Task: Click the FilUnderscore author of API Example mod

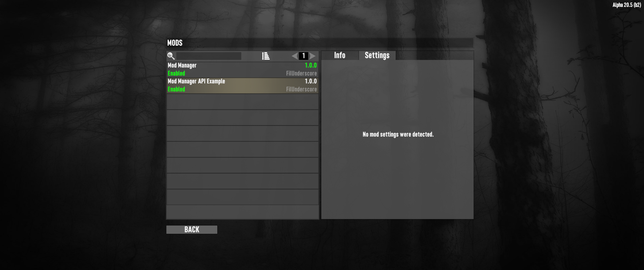Action: click(x=301, y=89)
